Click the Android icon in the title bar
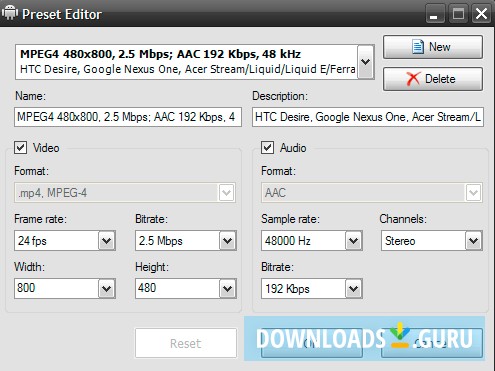Screen dimensions: 495x371 (10, 13)
